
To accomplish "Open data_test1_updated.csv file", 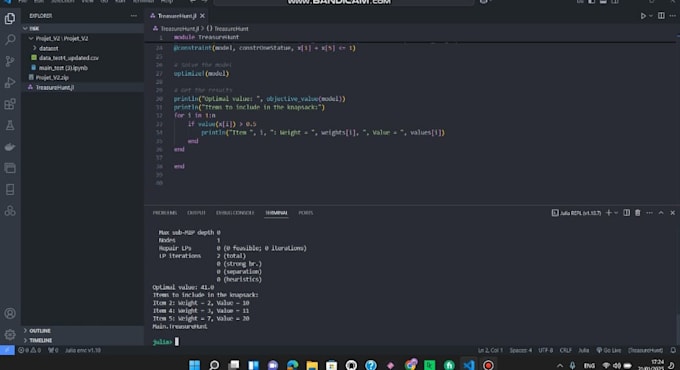I will point(69,58).
